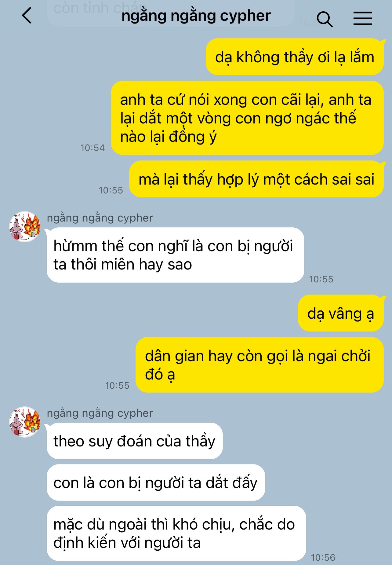This screenshot has width=392, height=565.
Task: Tap the white bubble "hừmm thế con nghĩ"
Action: [x=176, y=255]
